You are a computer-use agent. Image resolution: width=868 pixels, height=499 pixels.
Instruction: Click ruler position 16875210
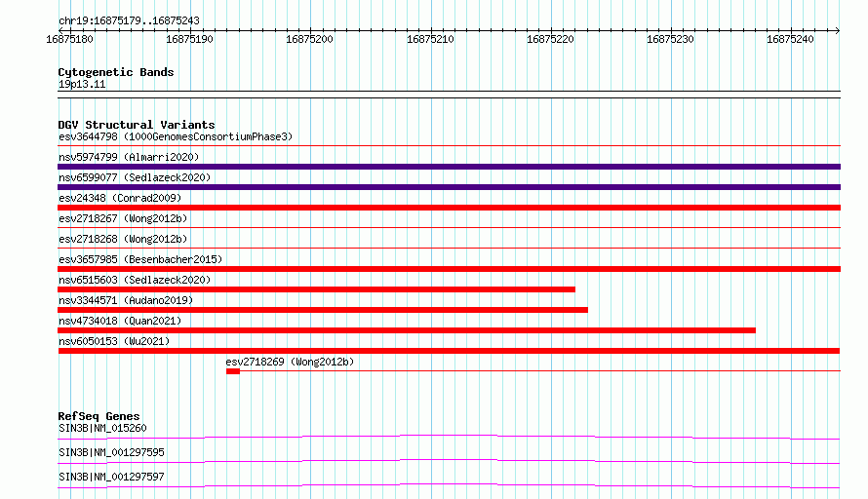click(430, 39)
